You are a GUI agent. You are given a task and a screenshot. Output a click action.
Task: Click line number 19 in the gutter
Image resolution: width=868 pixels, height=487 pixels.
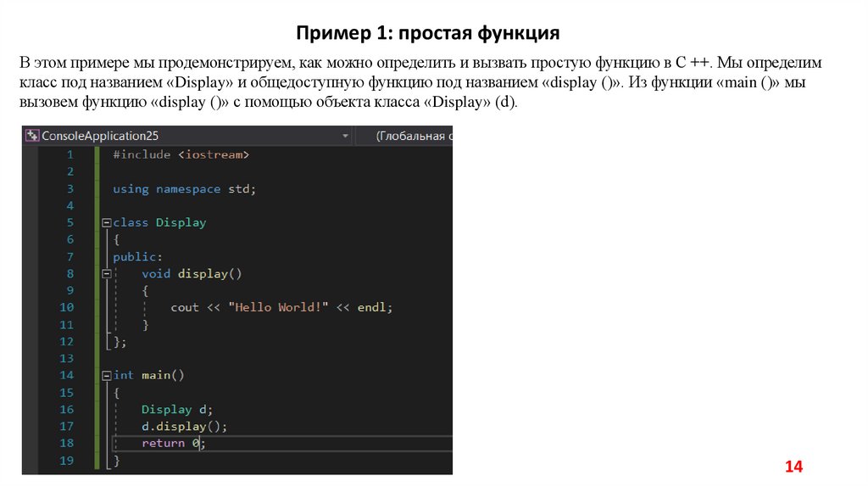(x=66, y=461)
